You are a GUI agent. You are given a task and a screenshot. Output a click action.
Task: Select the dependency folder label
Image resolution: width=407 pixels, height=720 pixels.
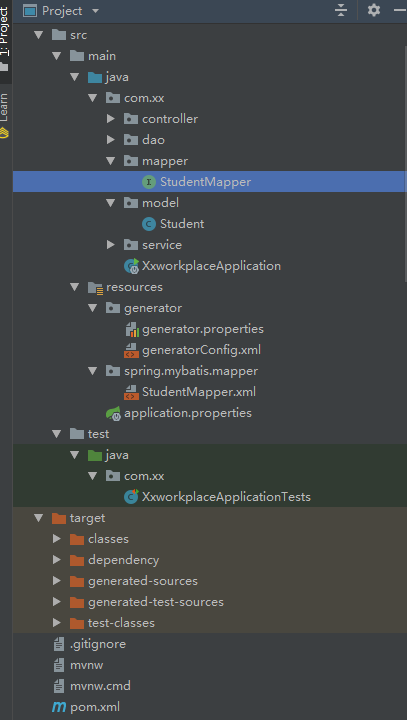(124, 560)
